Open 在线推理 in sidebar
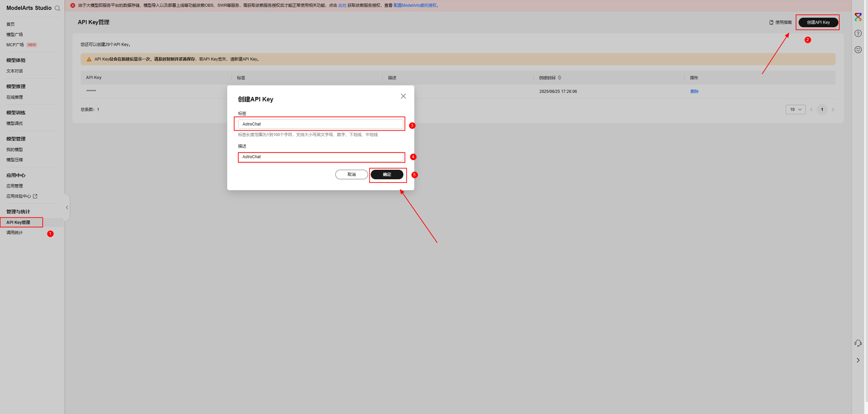 [x=15, y=97]
